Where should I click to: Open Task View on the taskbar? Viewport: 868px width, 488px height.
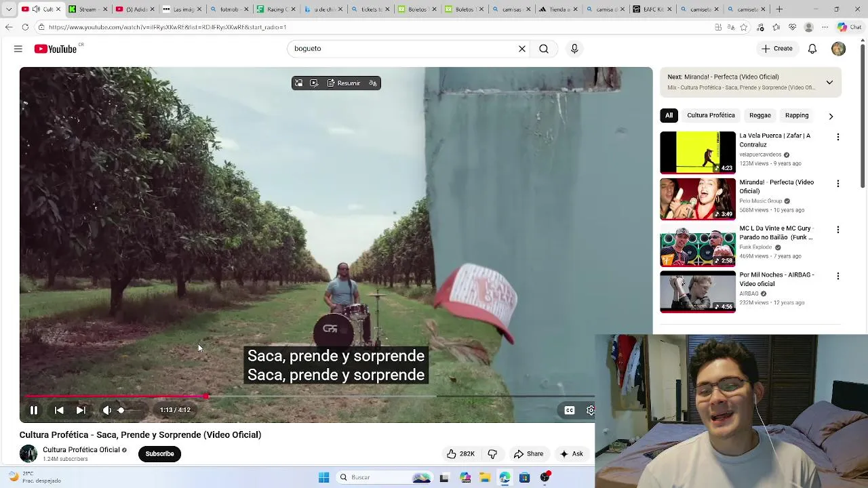point(444,477)
